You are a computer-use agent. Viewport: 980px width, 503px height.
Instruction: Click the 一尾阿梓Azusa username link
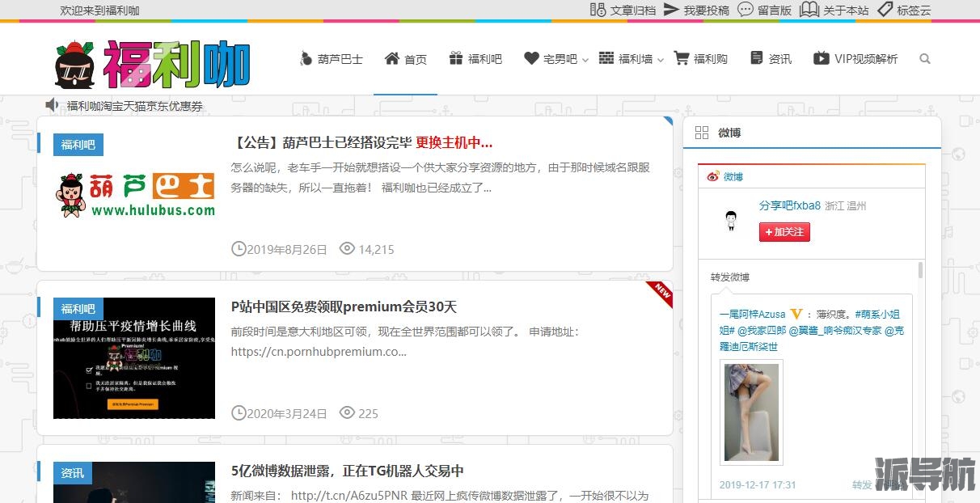coord(753,314)
